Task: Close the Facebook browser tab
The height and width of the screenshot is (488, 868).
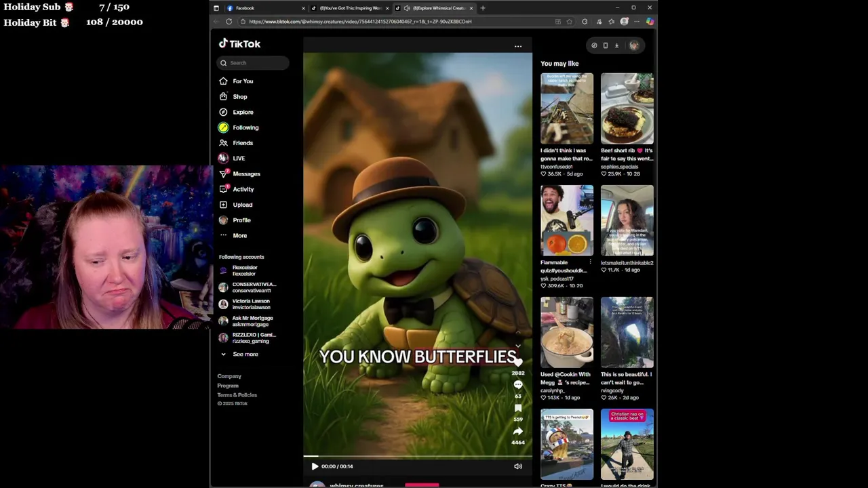Action: (x=303, y=8)
